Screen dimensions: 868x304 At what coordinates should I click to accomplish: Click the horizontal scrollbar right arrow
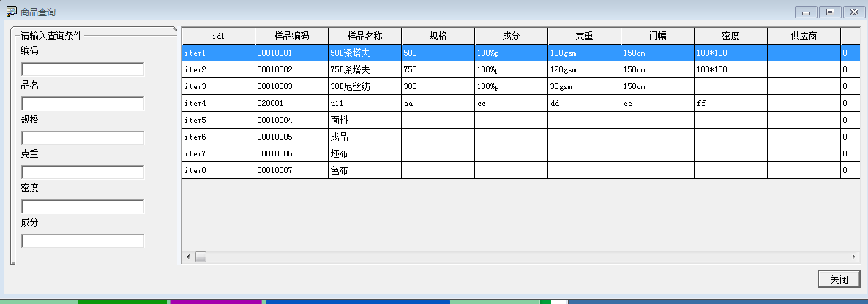click(x=853, y=257)
